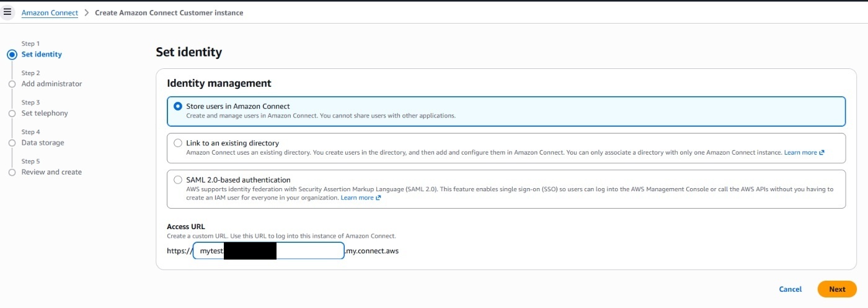This screenshot has height=308, width=868.
Task: Select SAML 2.0-based authentication option
Action: coord(178,179)
